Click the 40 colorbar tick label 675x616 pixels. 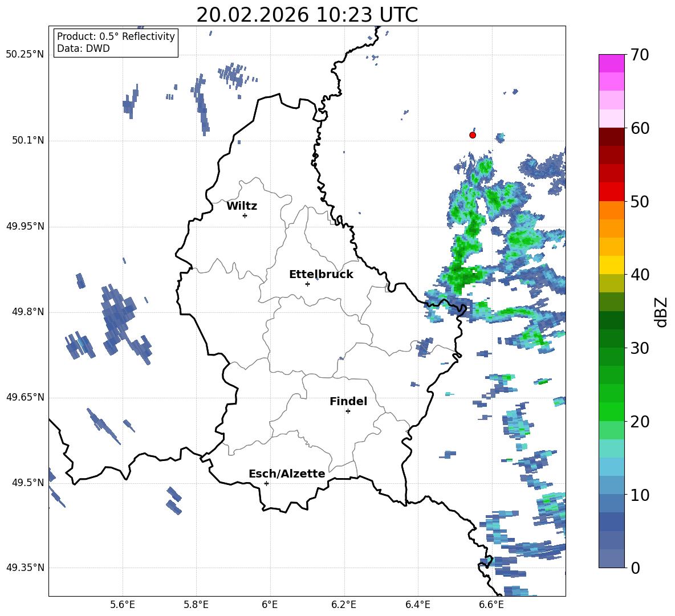coord(640,275)
